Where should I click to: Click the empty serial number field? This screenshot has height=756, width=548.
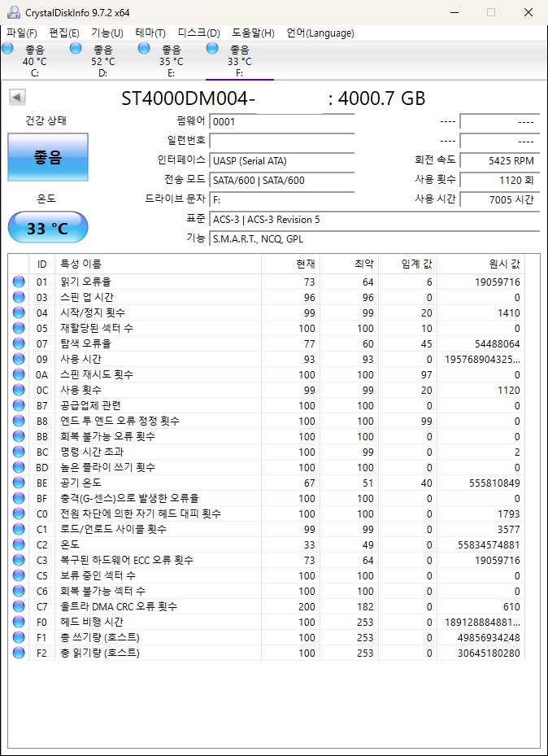tap(282, 142)
